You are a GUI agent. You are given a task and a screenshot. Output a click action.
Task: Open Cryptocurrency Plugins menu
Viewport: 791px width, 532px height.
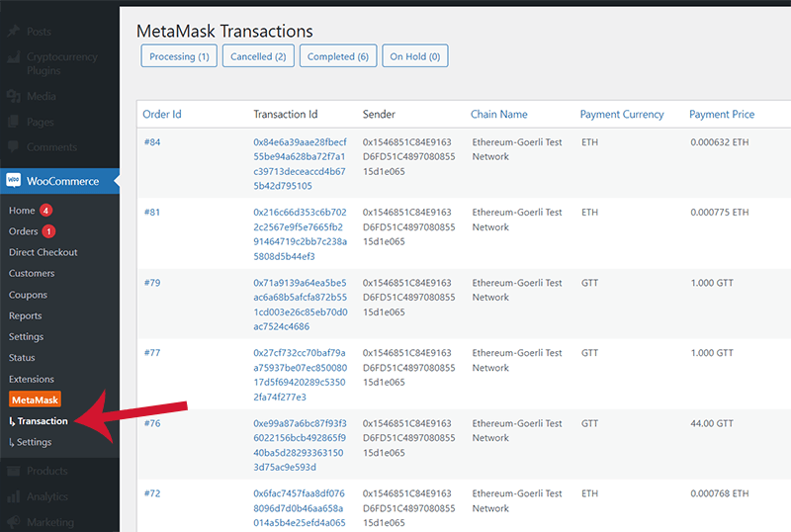click(62, 63)
